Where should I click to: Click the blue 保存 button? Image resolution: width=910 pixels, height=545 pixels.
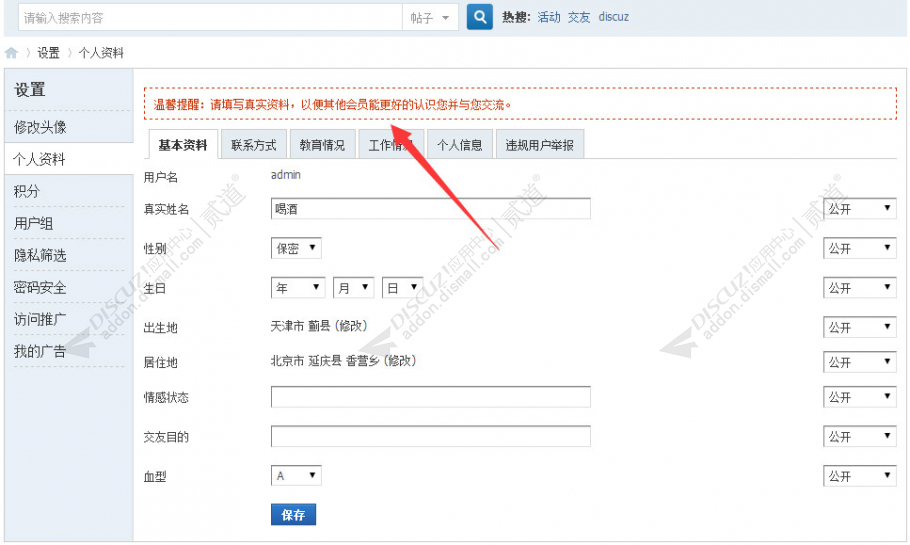294,514
